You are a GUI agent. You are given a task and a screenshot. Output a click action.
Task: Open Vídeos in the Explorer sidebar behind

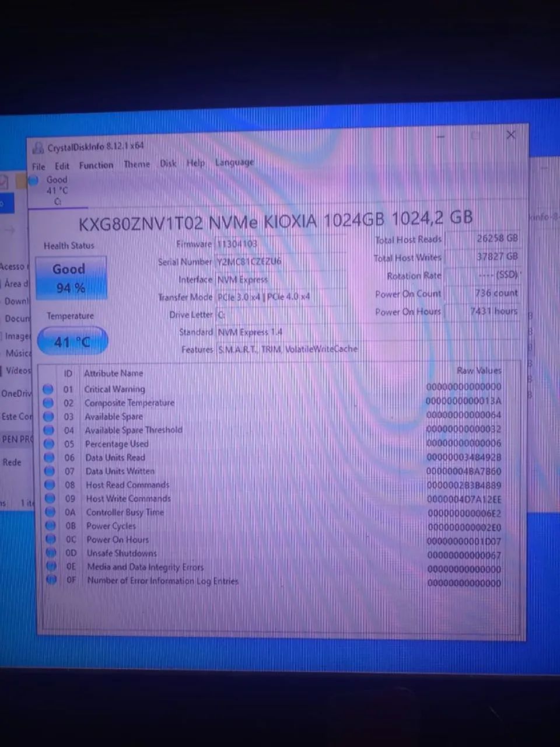(19, 371)
